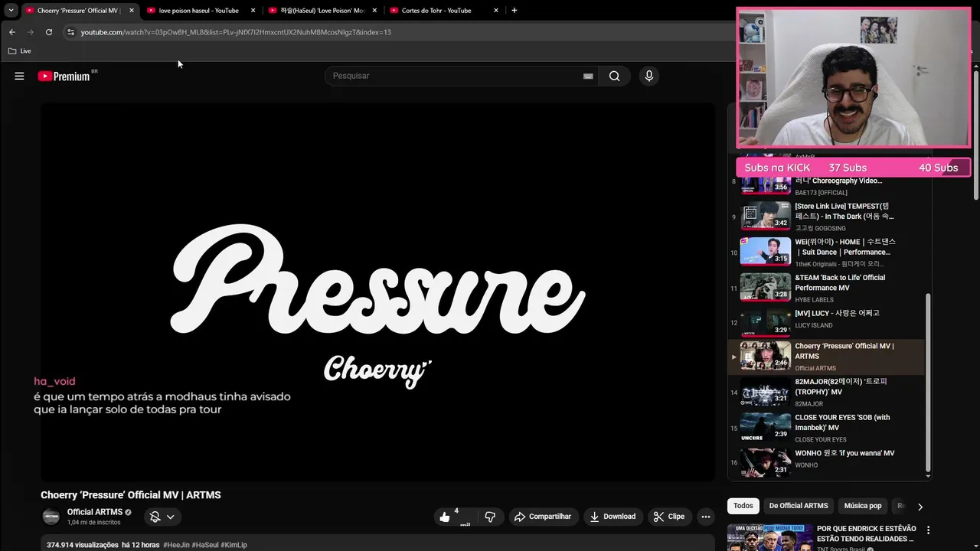Click the Clipe button

click(669, 517)
